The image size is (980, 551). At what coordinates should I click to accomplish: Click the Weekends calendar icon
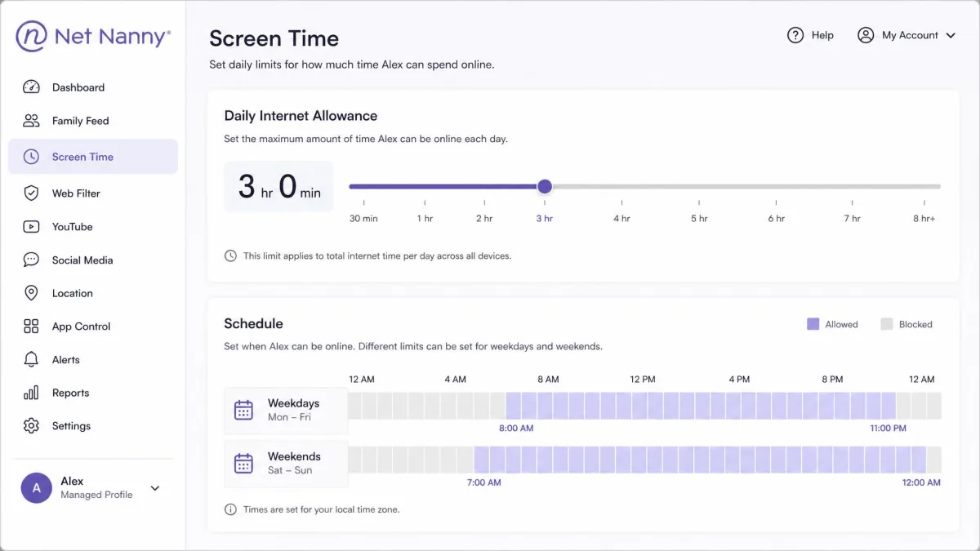(243, 463)
